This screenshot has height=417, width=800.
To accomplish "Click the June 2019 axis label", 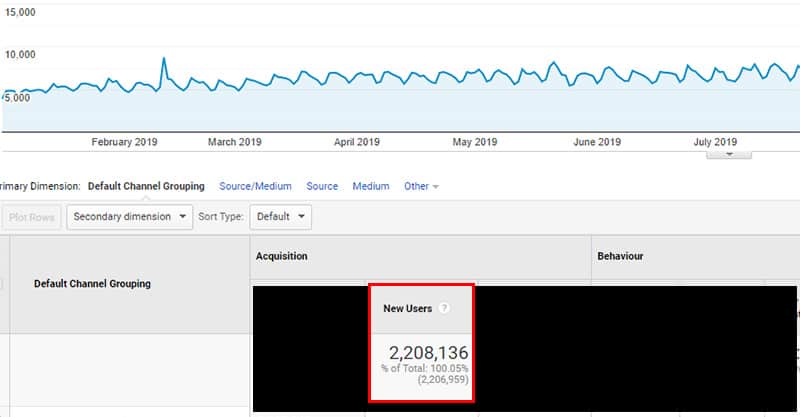I will point(597,142).
